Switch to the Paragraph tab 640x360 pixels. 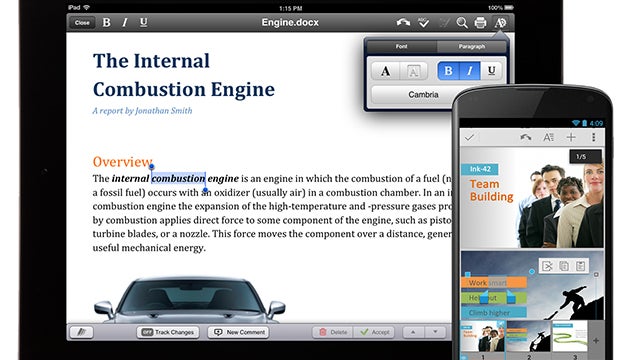point(471,47)
